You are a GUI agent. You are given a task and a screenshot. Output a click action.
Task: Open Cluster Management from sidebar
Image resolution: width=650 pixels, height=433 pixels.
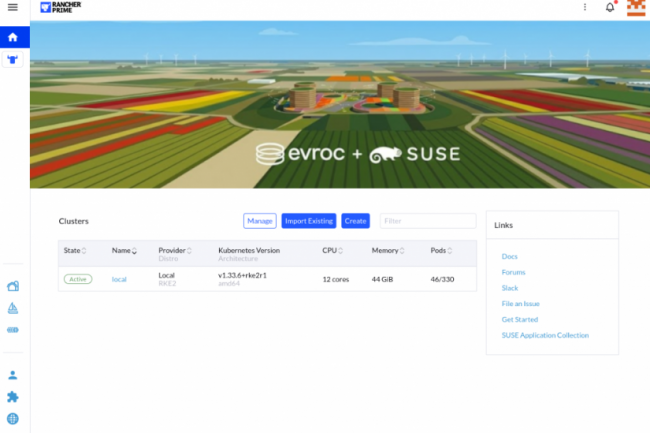[x=13, y=286]
